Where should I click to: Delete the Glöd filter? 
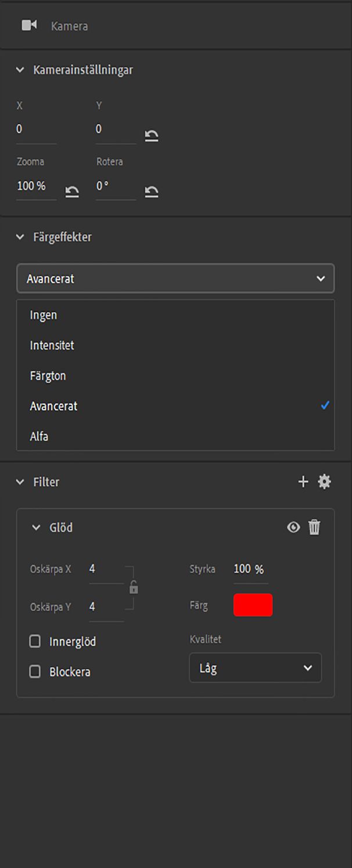[314, 528]
